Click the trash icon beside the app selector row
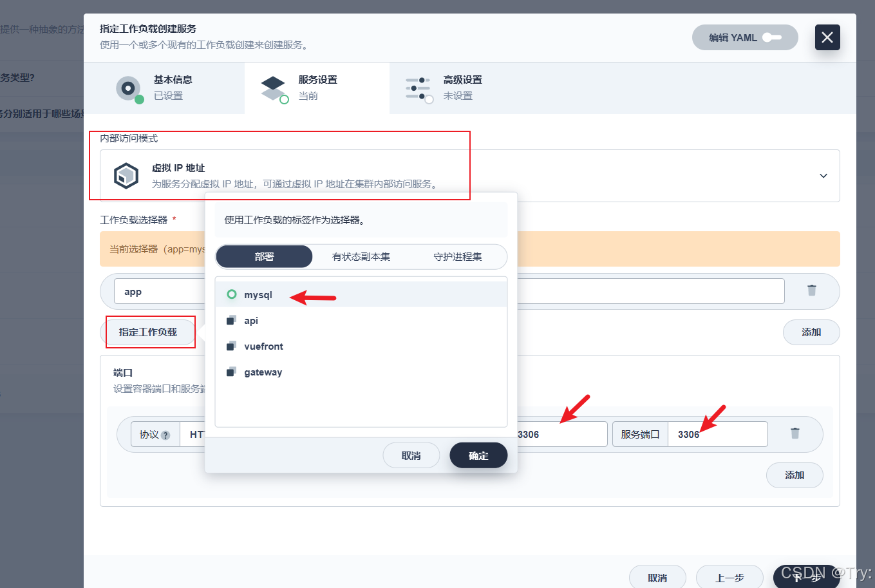The height and width of the screenshot is (588, 875). (811, 291)
